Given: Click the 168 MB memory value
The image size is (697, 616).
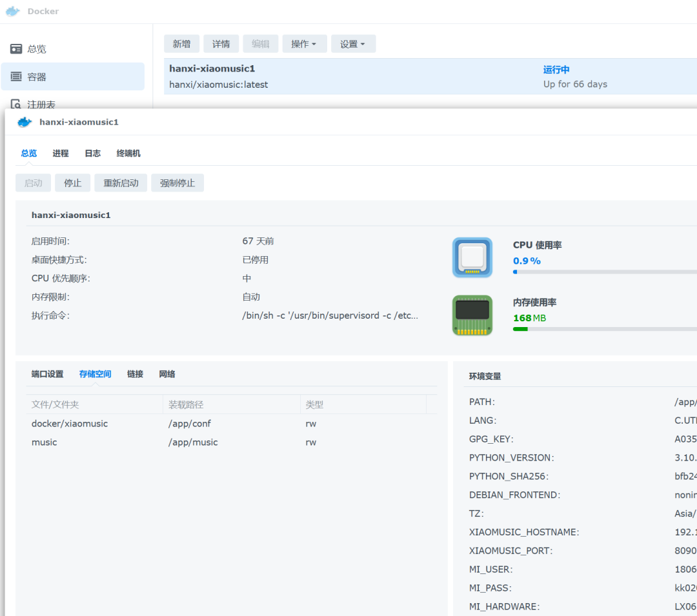Looking at the screenshot, I should point(530,318).
